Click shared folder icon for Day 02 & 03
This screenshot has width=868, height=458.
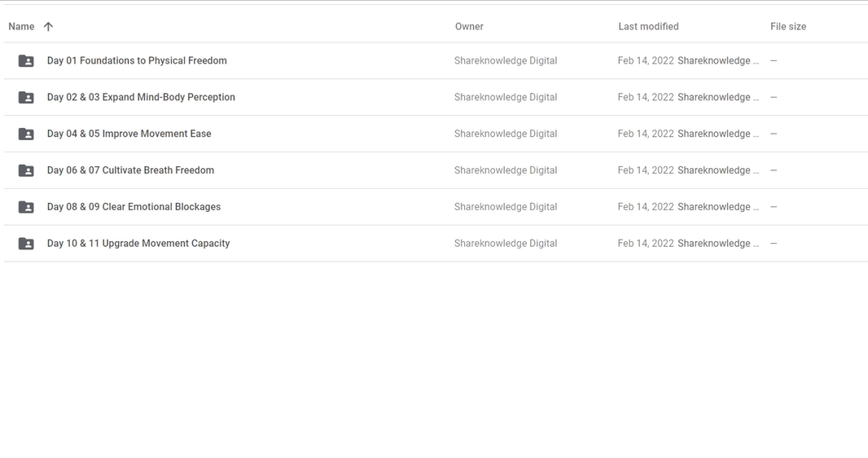tap(26, 98)
